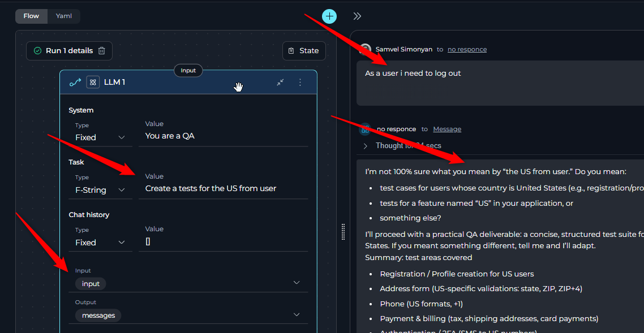644x333 pixels.
Task: Expand the Output messages selector
Action: coord(296,314)
